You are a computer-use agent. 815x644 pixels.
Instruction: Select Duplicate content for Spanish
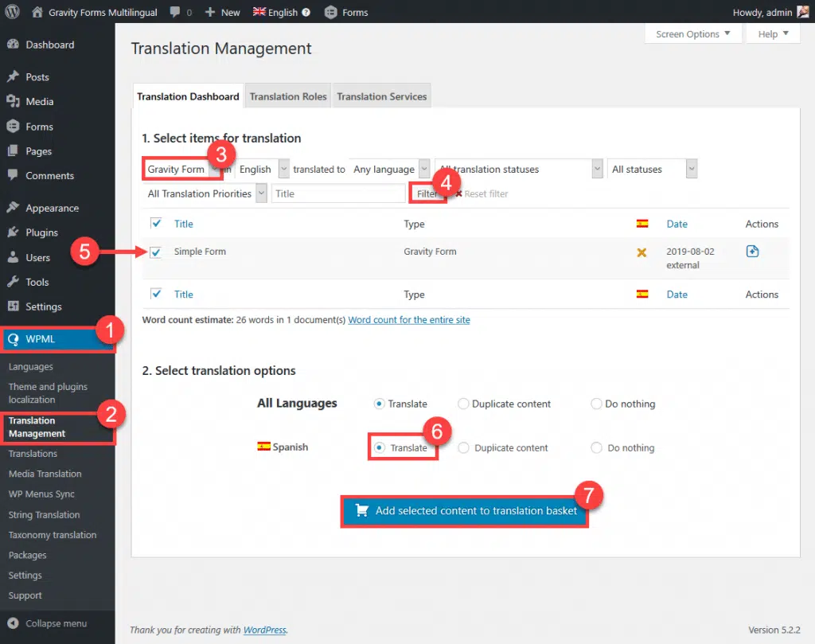463,447
